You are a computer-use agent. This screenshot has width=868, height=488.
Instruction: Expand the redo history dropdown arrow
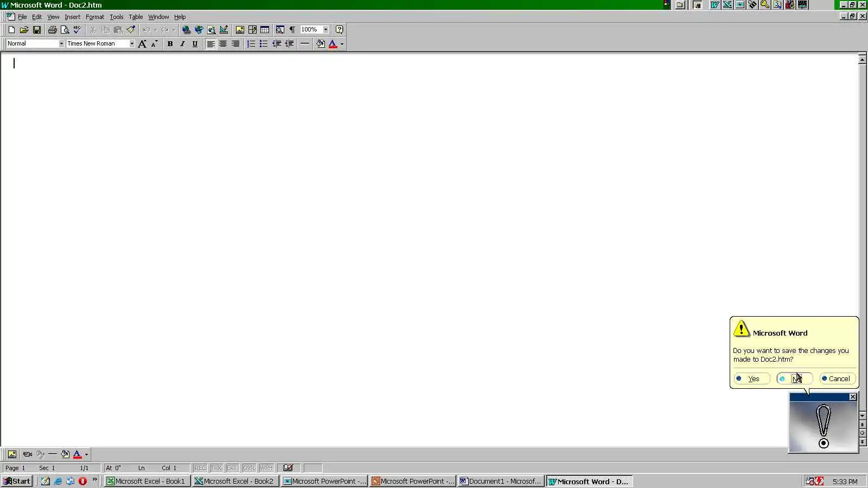coord(174,30)
